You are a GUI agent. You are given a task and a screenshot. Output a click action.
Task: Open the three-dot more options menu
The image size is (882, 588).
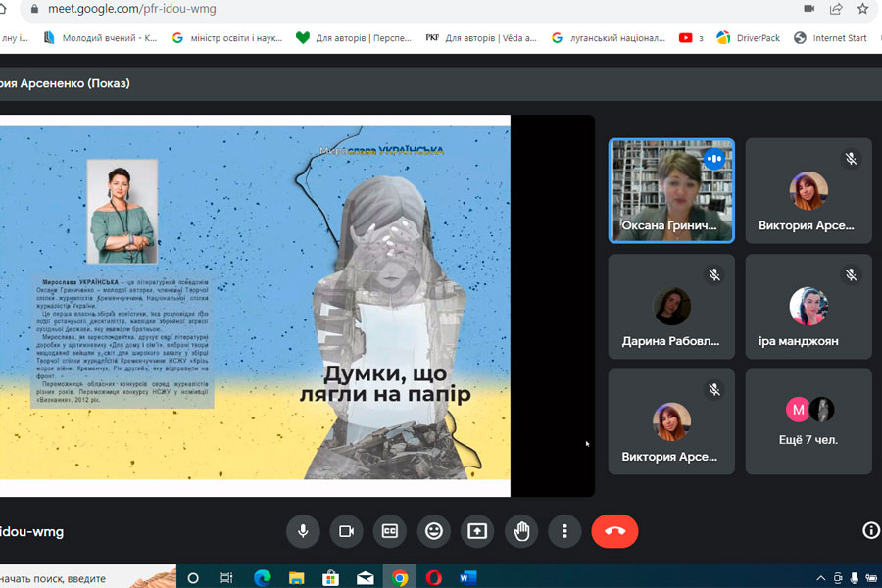coord(564,531)
